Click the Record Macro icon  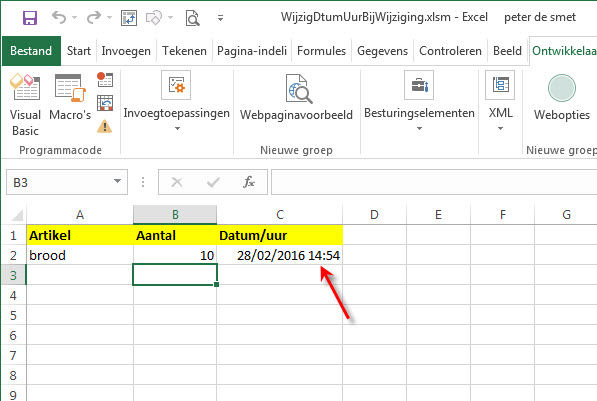(105, 79)
